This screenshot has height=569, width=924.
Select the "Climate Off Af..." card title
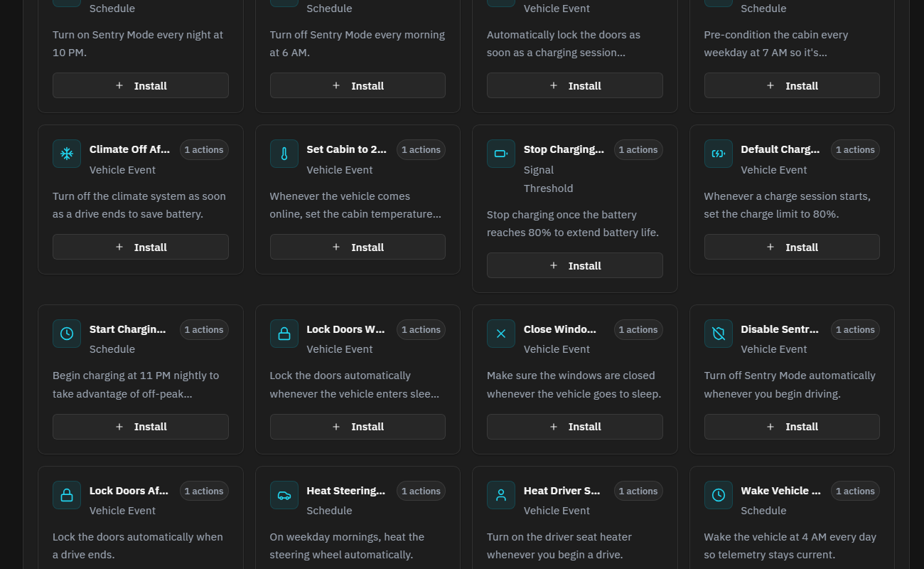pos(130,149)
